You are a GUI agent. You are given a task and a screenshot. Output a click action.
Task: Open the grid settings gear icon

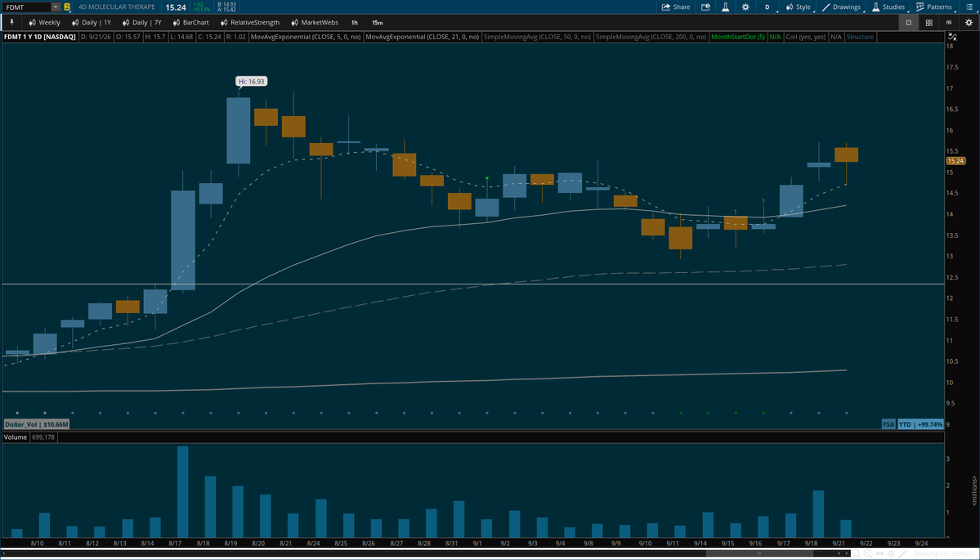(x=969, y=23)
